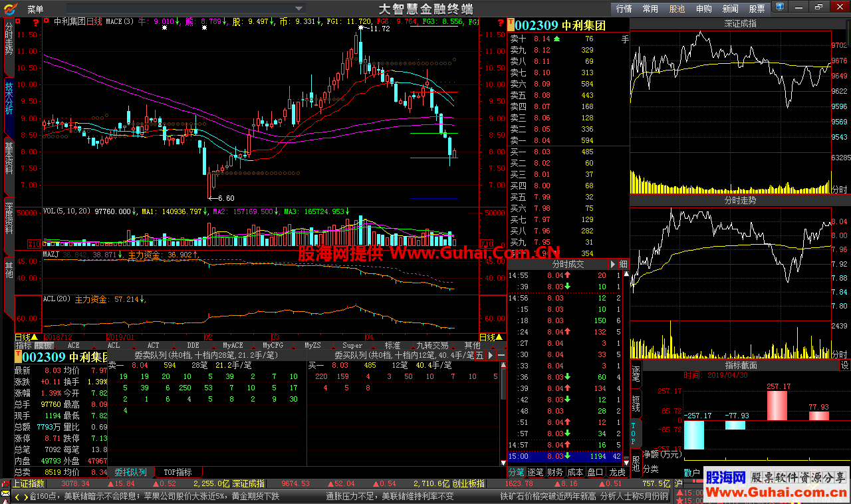The image size is (851, 504).
Task: Open the 菜单 main menu
Action: (35, 9)
